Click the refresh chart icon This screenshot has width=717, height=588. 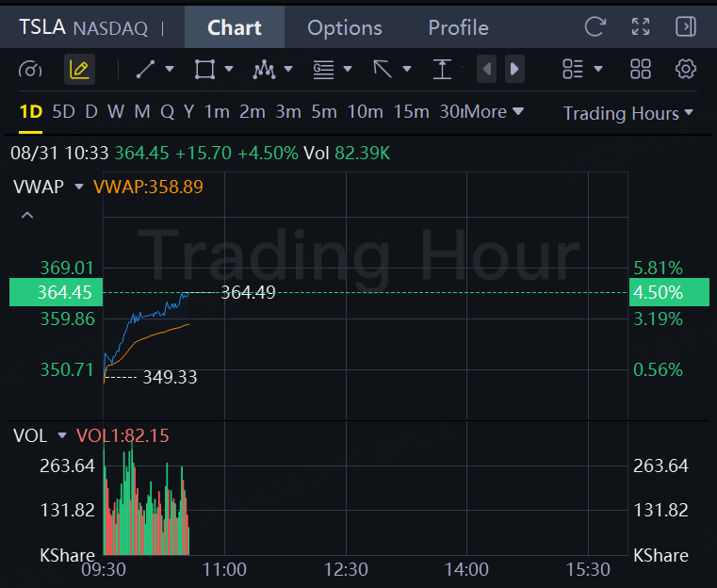[x=595, y=27]
